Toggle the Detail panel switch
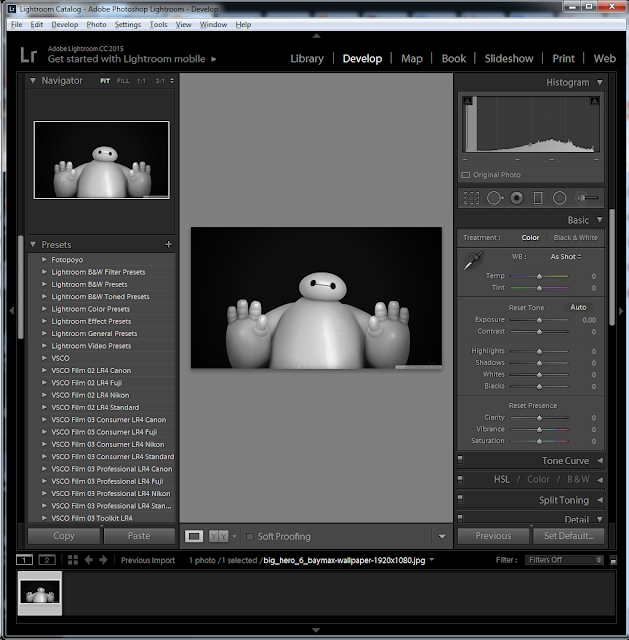This screenshot has width=629, height=640. tap(460, 518)
